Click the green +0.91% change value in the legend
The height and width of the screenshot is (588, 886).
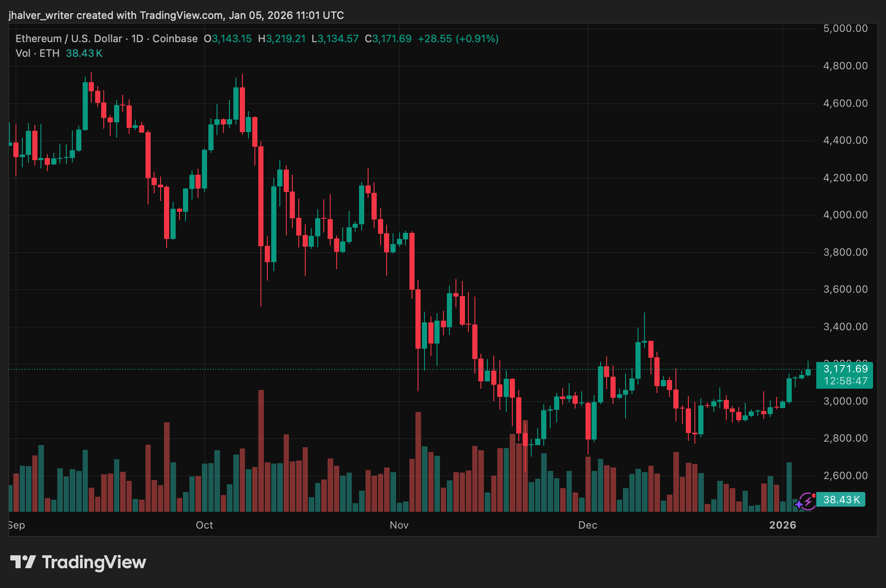(476, 38)
